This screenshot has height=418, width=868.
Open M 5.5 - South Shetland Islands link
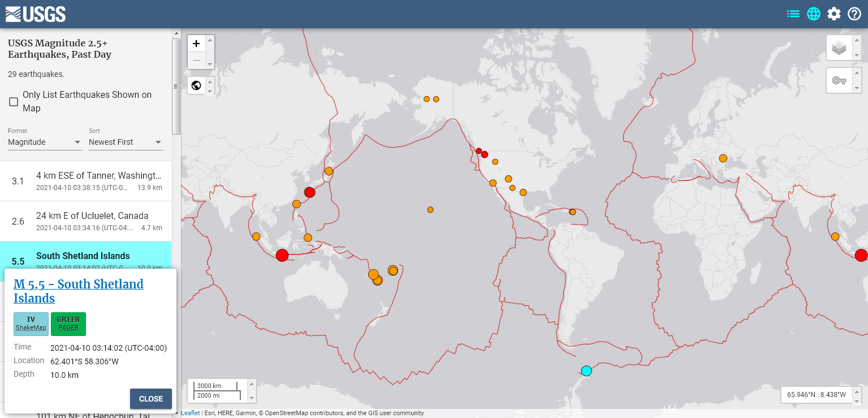point(79,291)
